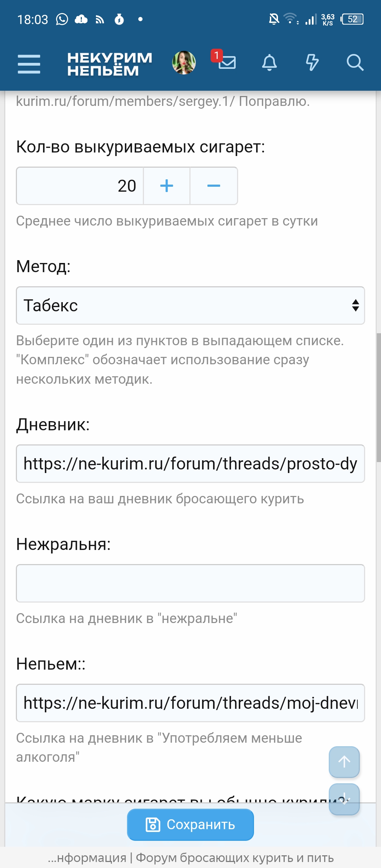This screenshot has width=381, height=868.
Task: Increase cigarette count with plus button
Action: tap(167, 186)
